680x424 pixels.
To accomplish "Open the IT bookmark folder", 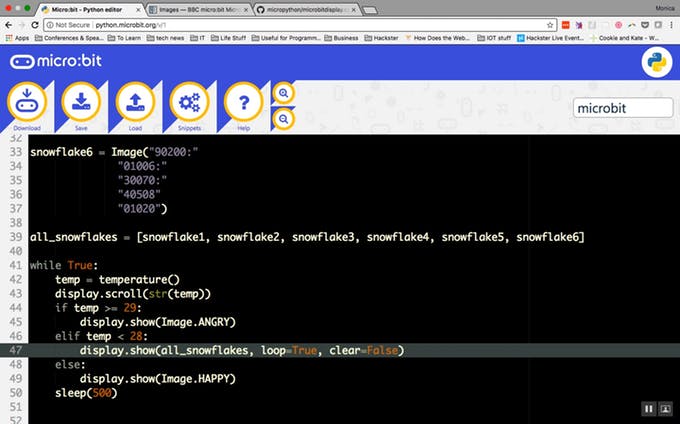I will click(197, 38).
